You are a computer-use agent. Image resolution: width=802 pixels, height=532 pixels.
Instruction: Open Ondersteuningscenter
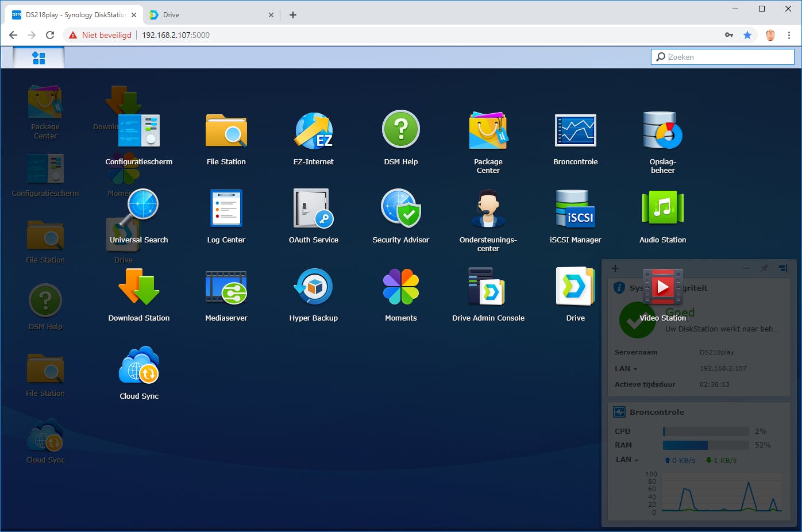[x=488, y=221]
